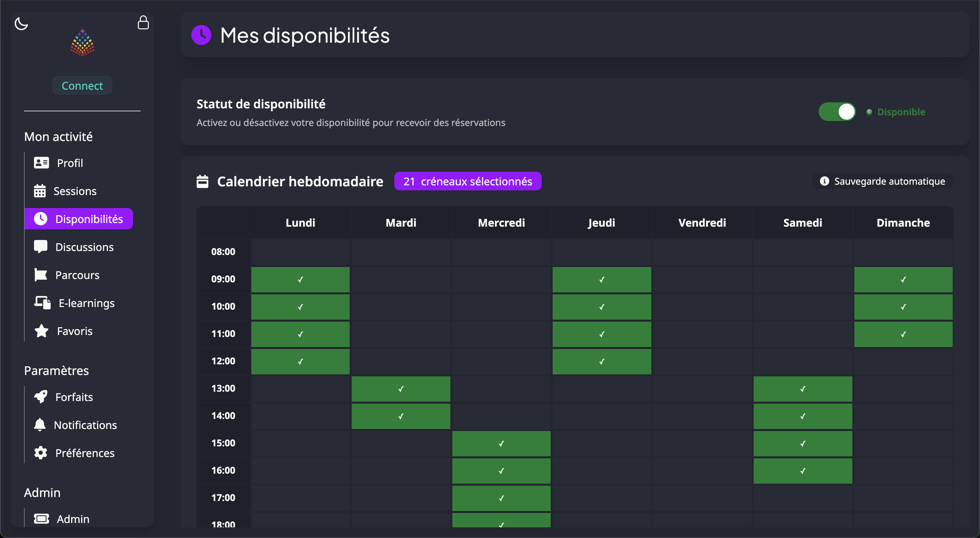
Task: Toggle dark mode moon icon
Action: 21,24
